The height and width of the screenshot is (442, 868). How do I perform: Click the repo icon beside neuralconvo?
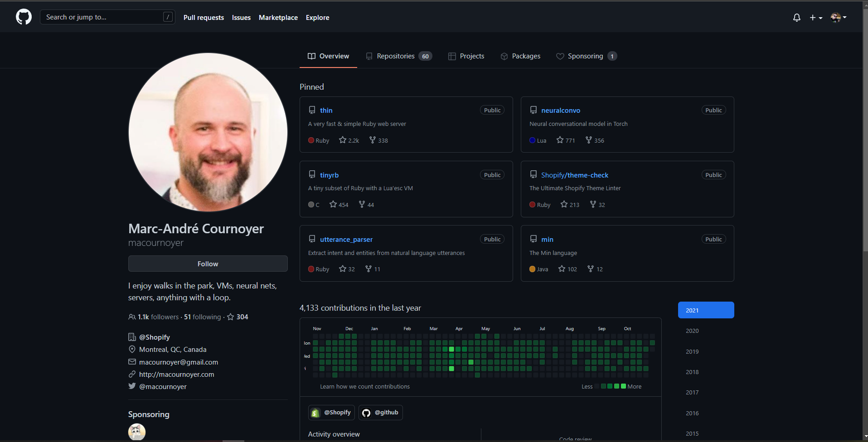[533, 110]
